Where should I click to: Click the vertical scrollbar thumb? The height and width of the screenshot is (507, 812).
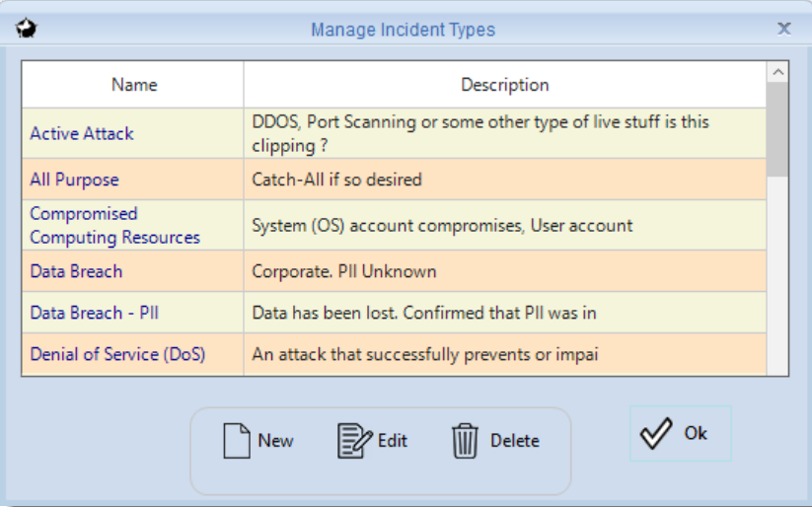tap(777, 129)
